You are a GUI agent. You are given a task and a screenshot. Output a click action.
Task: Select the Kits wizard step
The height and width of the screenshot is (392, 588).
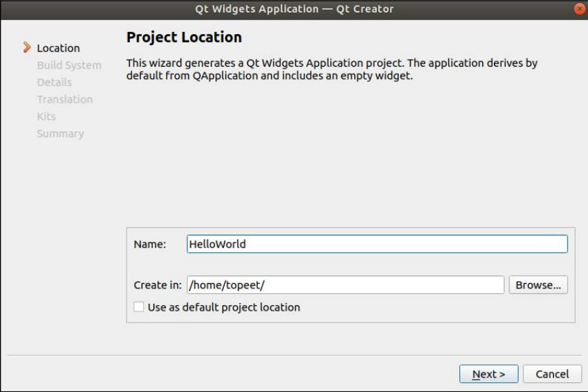(46, 117)
